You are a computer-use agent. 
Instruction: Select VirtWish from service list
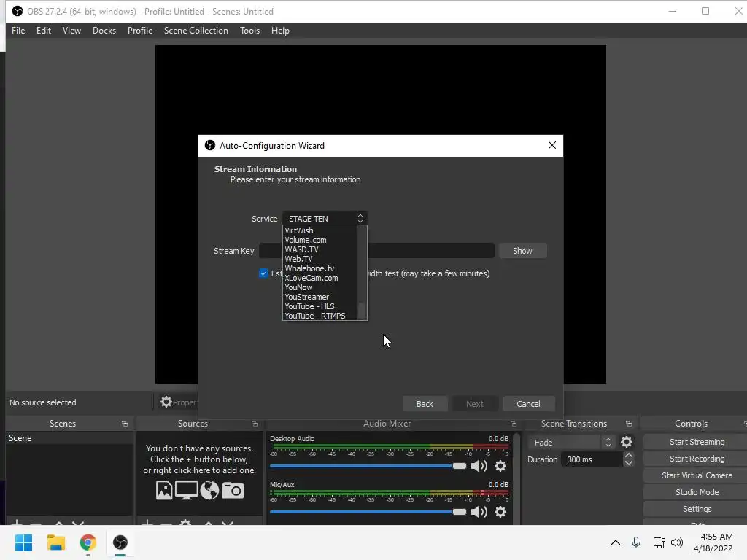pyautogui.click(x=320, y=230)
